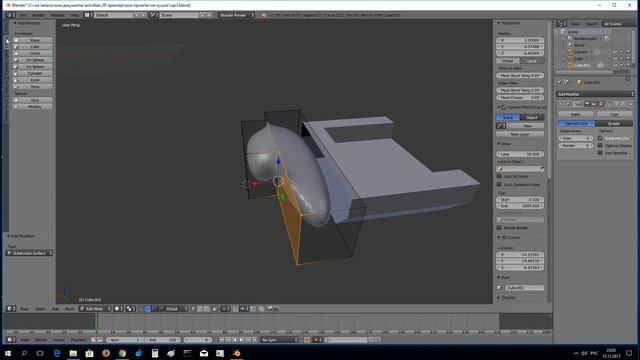Screen dimensions: 640x360
Task: Open Windows Start menu
Action: 8,353
